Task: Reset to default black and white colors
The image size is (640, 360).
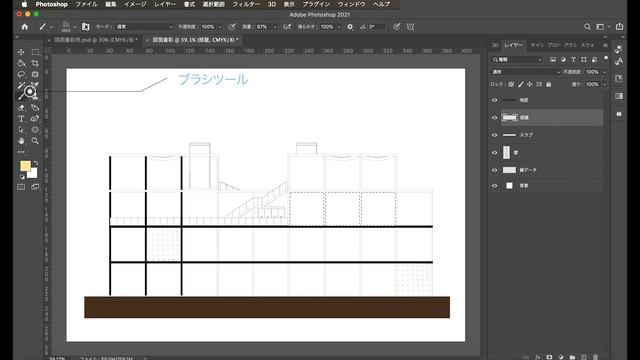Action: click(x=22, y=177)
